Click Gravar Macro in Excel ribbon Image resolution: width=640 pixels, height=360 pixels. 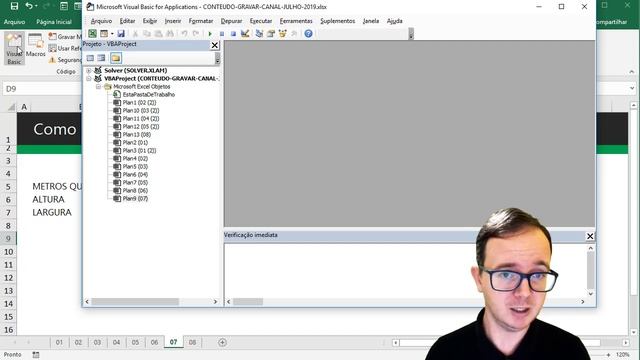[x=65, y=37]
